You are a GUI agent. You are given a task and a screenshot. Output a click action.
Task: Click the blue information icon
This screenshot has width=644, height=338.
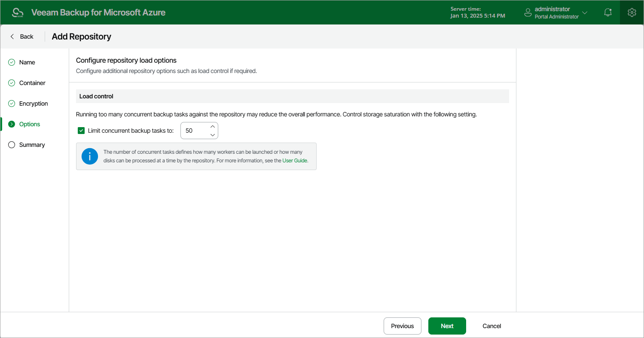[90, 156]
